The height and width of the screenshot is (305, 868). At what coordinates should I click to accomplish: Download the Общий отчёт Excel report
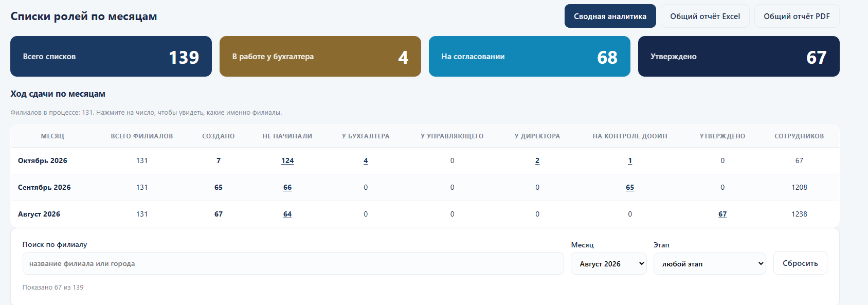705,16
